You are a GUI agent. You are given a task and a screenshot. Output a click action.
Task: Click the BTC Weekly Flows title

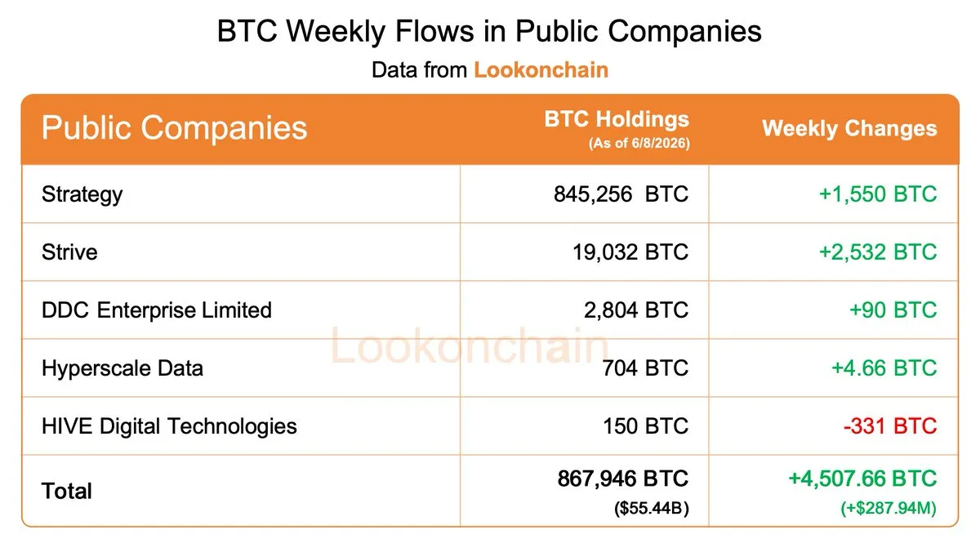[489, 31]
